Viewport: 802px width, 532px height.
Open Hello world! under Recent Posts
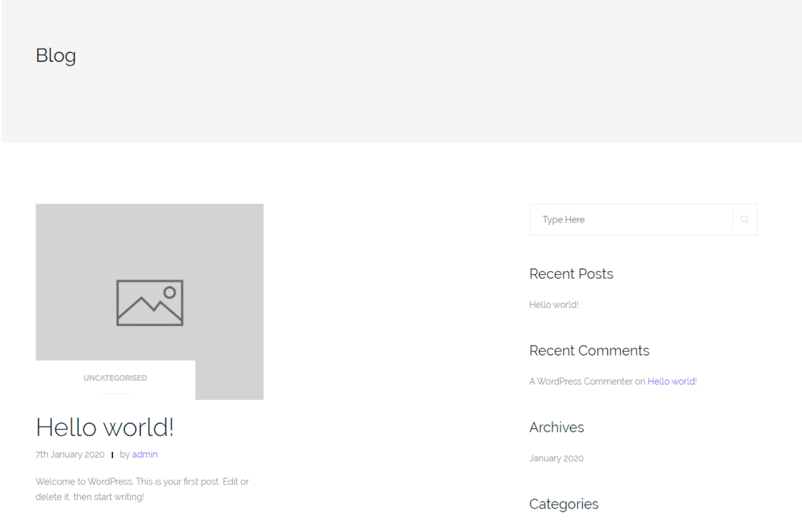[x=554, y=305]
